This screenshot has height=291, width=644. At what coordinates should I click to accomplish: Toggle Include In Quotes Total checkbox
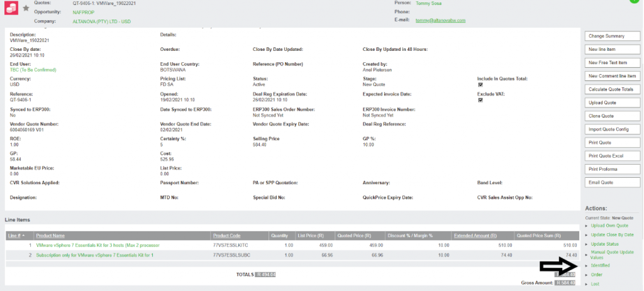480,85
